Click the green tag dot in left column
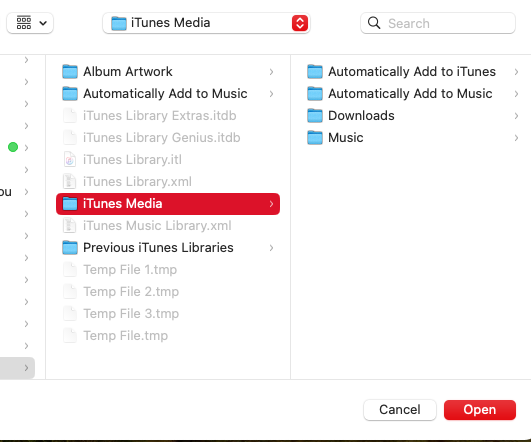 point(13,147)
